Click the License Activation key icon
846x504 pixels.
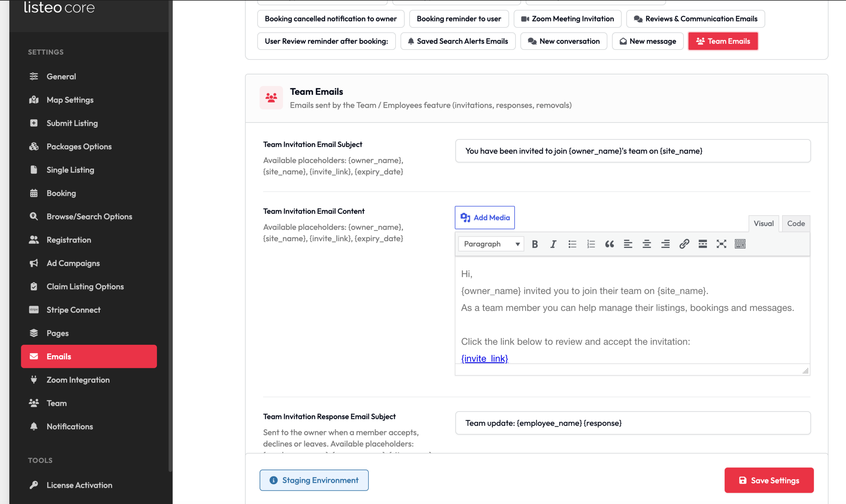(x=34, y=485)
